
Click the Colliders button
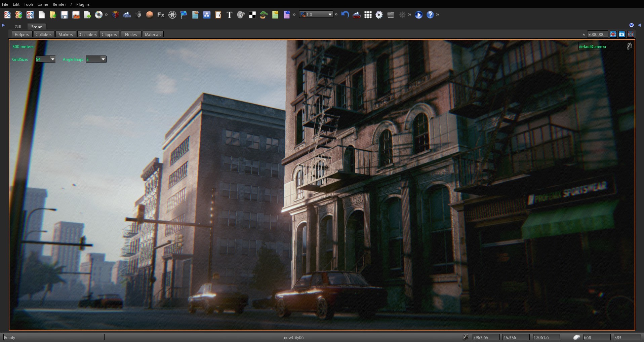[x=43, y=34]
